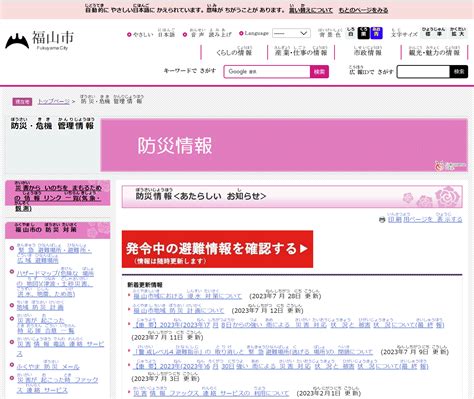The width and height of the screenshot is (474, 399).
Task: Open 災害が起こった時ファックス連絡サービス sidebar link
Action: [58, 384]
